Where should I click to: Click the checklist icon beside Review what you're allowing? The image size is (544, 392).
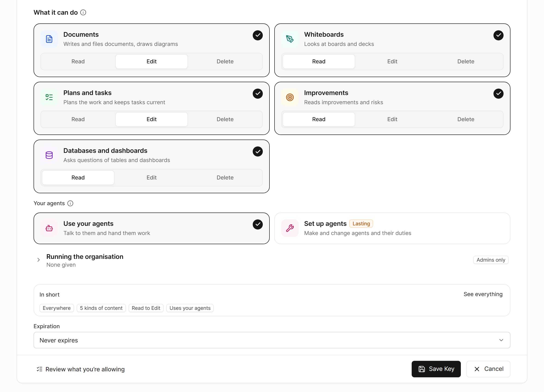pos(39,369)
